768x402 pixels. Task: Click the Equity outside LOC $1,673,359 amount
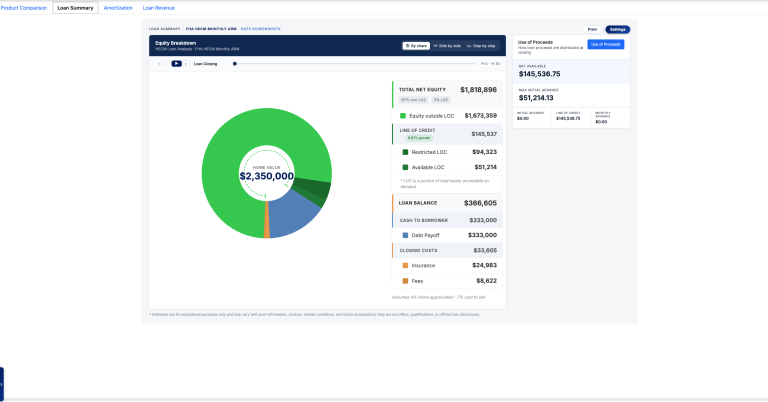tap(480, 116)
